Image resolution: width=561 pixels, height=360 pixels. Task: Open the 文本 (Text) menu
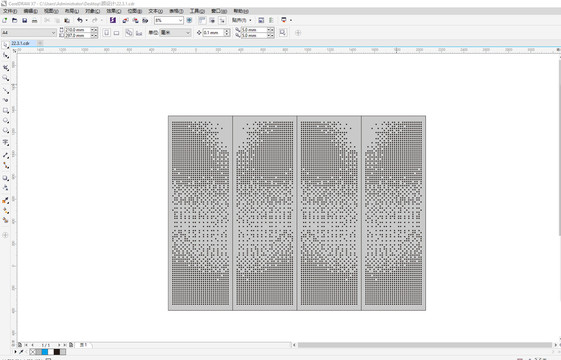(156, 11)
